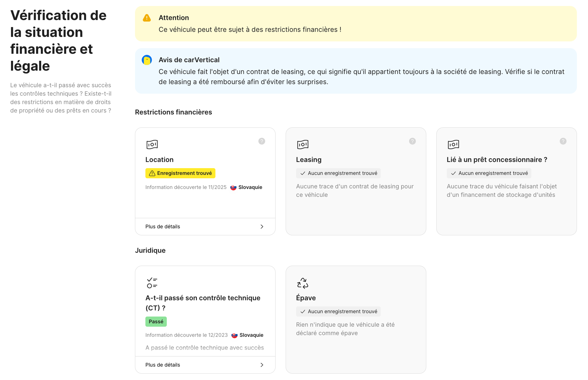The width and height of the screenshot is (588, 380).
Task: Click money icon on prêt concessionnaire card
Action: click(453, 144)
